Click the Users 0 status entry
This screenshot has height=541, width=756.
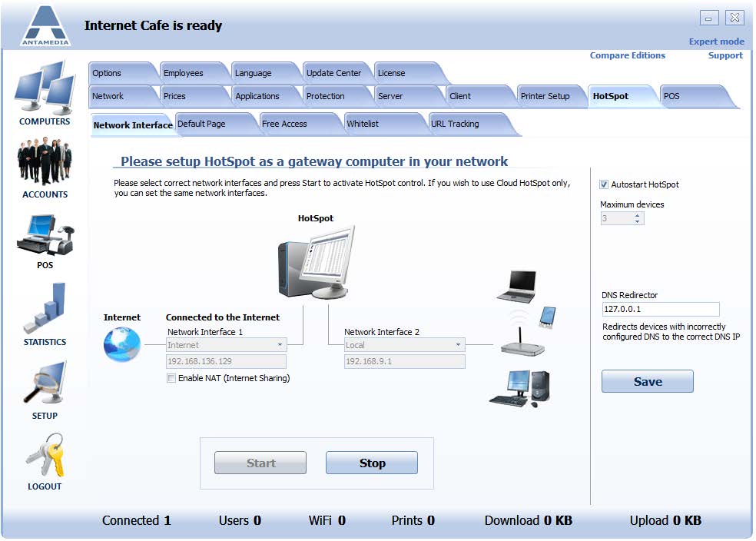240,520
